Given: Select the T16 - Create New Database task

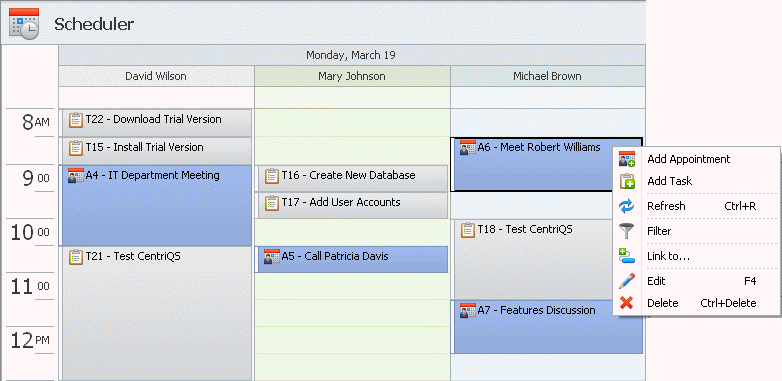Looking at the screenshot, I should (352, 178).
